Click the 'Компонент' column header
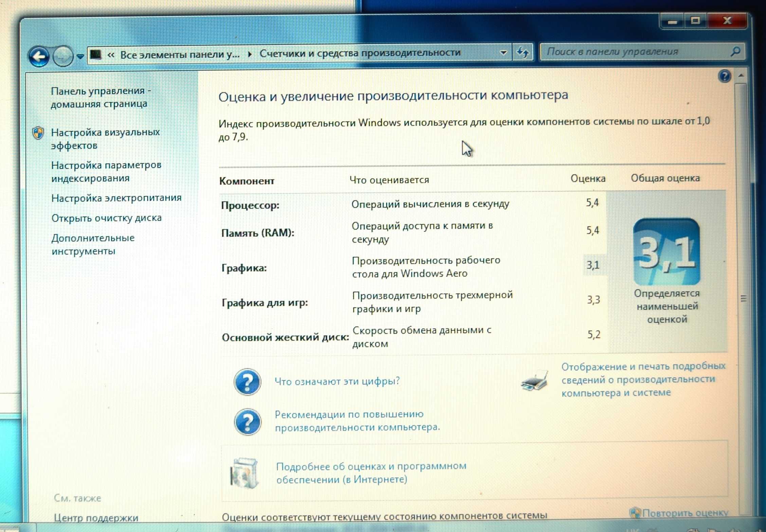This screenshot has width=766, height=532. point(247,181)
